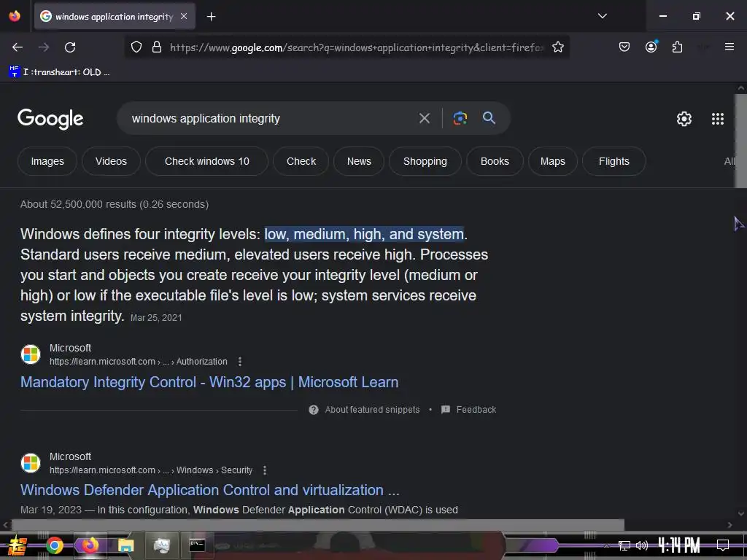
Task: Go back to the previous page
Action: pyautogui.click(x=18, y=47)
